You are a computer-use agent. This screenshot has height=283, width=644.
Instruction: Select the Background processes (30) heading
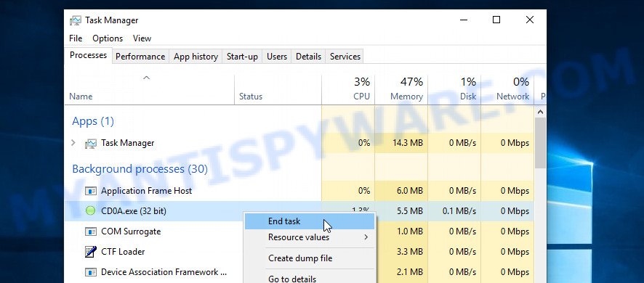coord(140,169)
